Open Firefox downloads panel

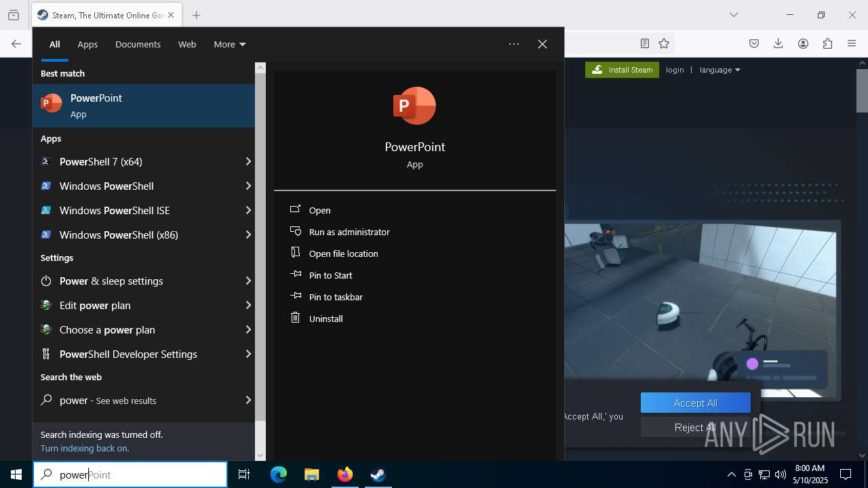pyautogui.click(x=778, y=43)
